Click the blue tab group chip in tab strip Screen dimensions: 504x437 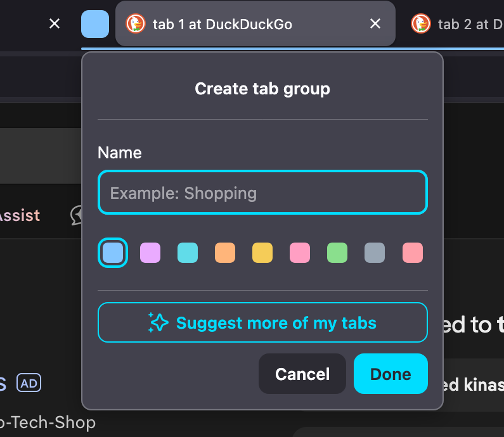tap(95, 24)
